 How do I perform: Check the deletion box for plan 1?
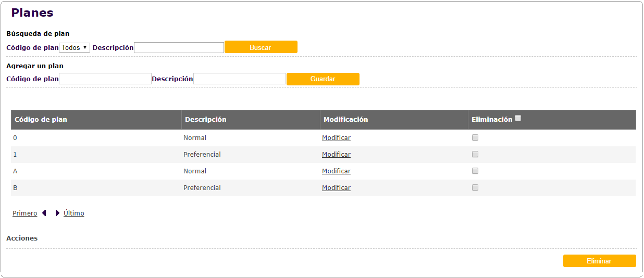[475, 155]
